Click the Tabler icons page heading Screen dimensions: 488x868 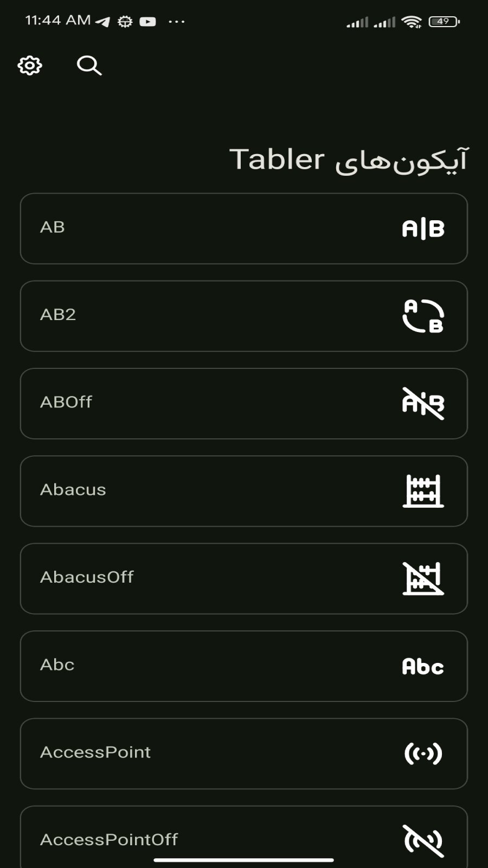349,160
